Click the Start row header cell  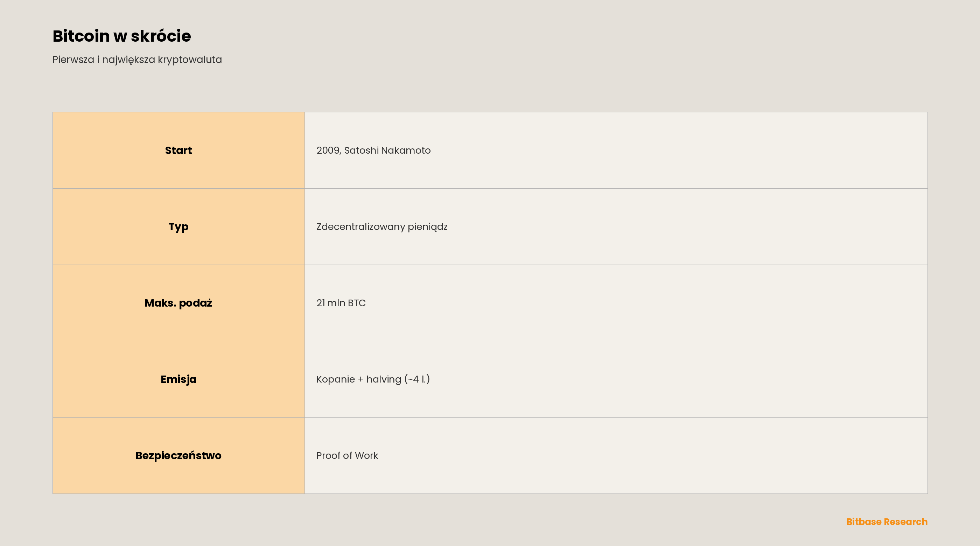pyautogui.click(x=178, y=150)
